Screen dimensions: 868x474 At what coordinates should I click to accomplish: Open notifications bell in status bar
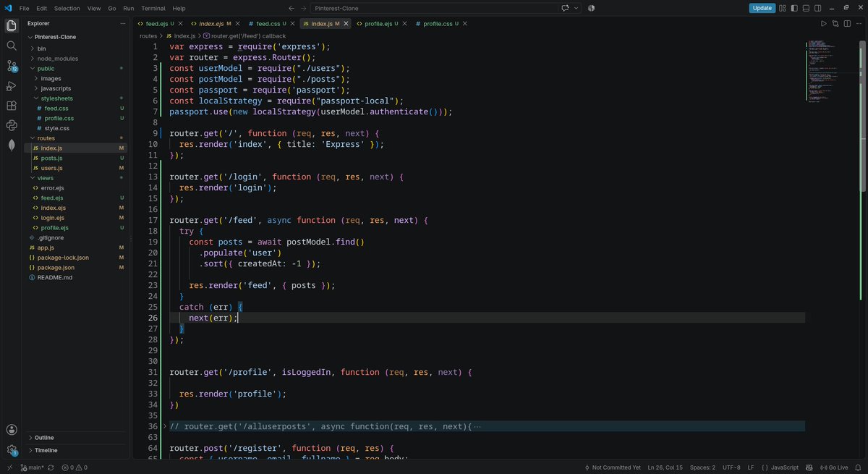click(x=859, y=467)
